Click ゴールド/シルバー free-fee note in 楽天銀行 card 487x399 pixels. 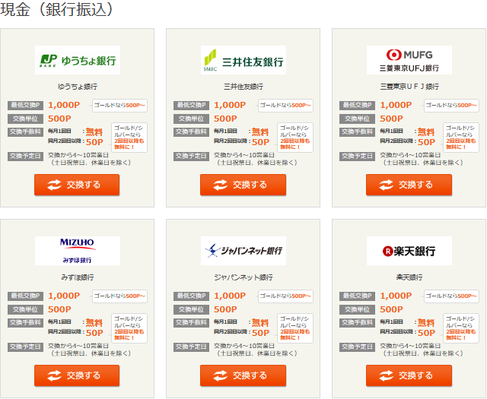(461, 328)
